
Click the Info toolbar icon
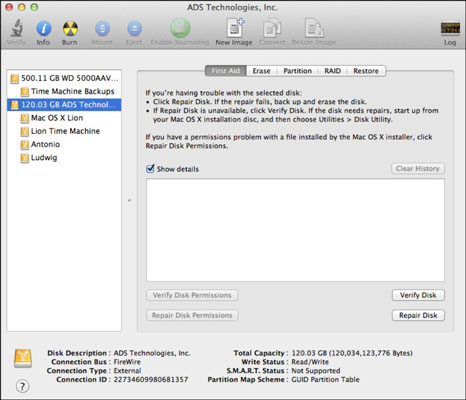[x=43, y=29]
